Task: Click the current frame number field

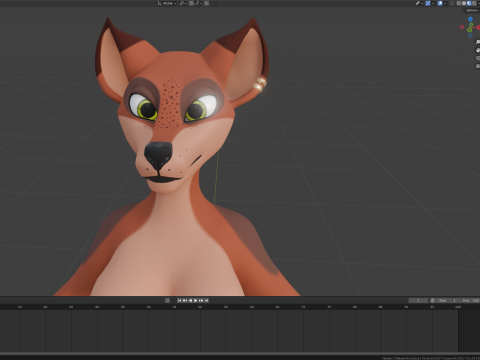Action: (x=418, y=300)
